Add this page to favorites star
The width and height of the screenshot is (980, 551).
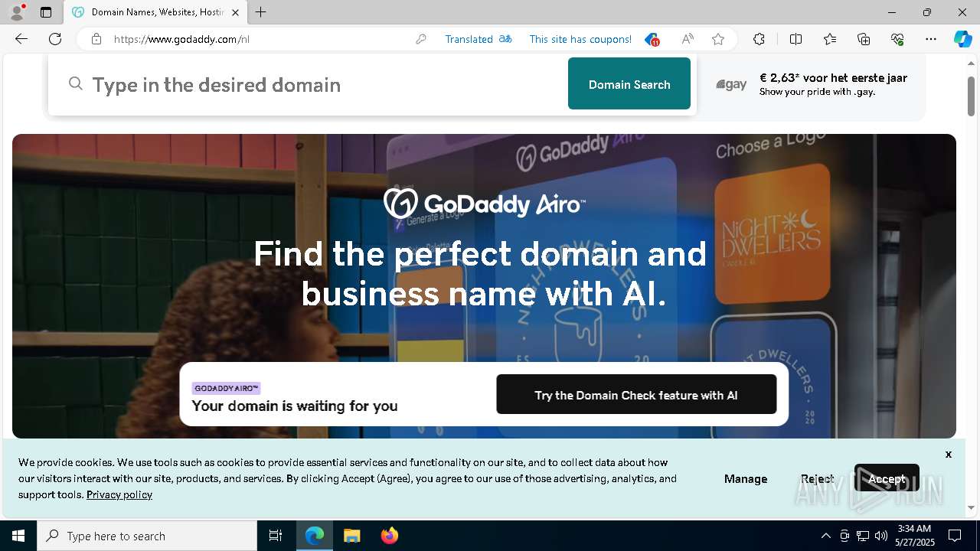pos(718,39)
